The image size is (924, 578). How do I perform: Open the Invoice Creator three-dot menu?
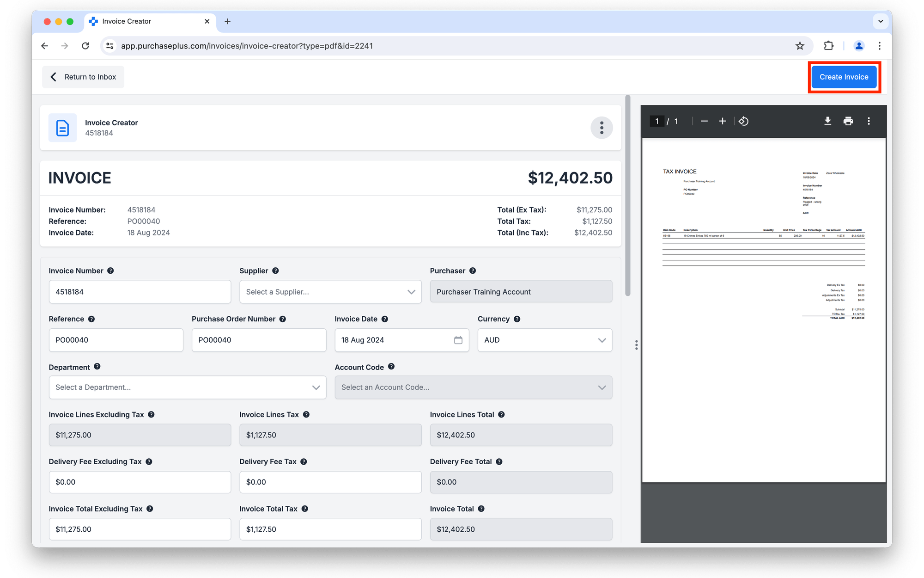pyautogui.click(x=602, y=128)
